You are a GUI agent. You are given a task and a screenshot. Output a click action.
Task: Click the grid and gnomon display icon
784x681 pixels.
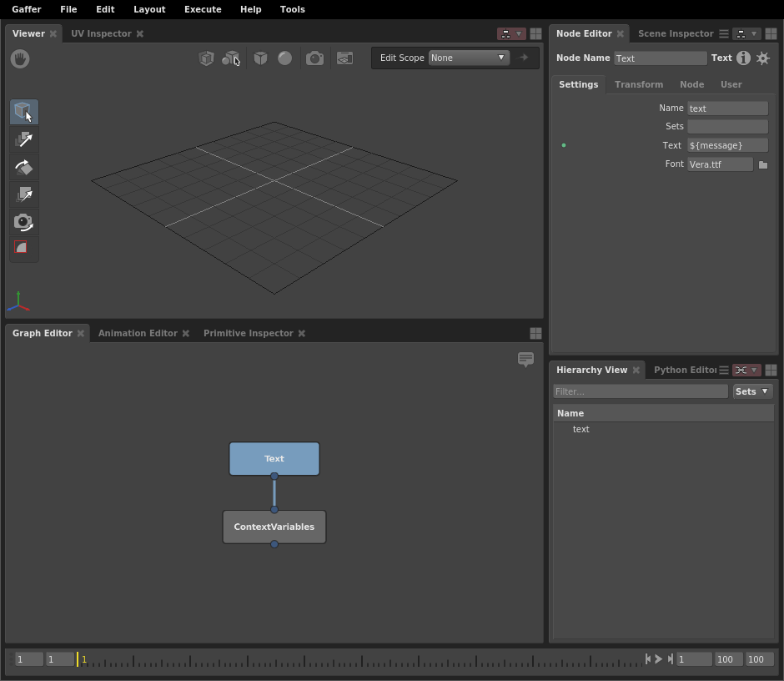click(x=344, y=58)
